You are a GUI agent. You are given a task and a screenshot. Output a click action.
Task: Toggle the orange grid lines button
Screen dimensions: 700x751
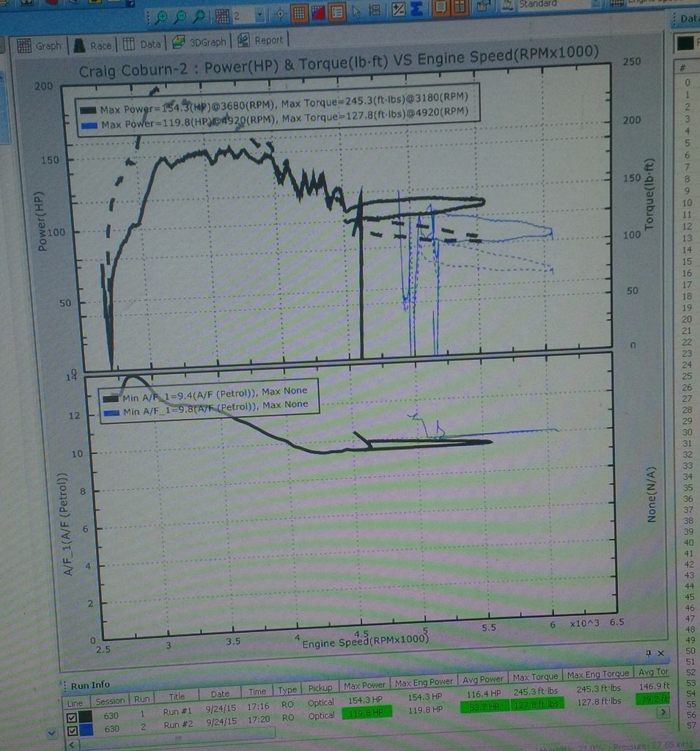click(299, 13)
